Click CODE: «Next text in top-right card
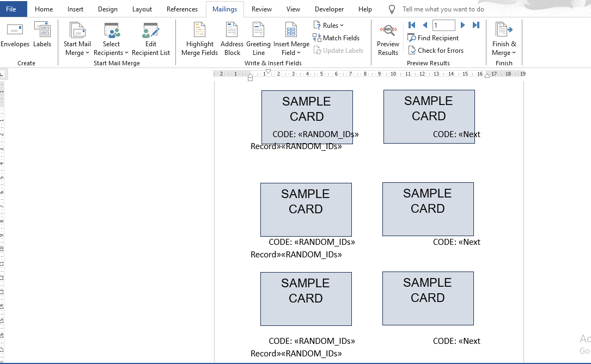This screenshot has width=591, height=364. pyautogui.click(x=456, y=134)
